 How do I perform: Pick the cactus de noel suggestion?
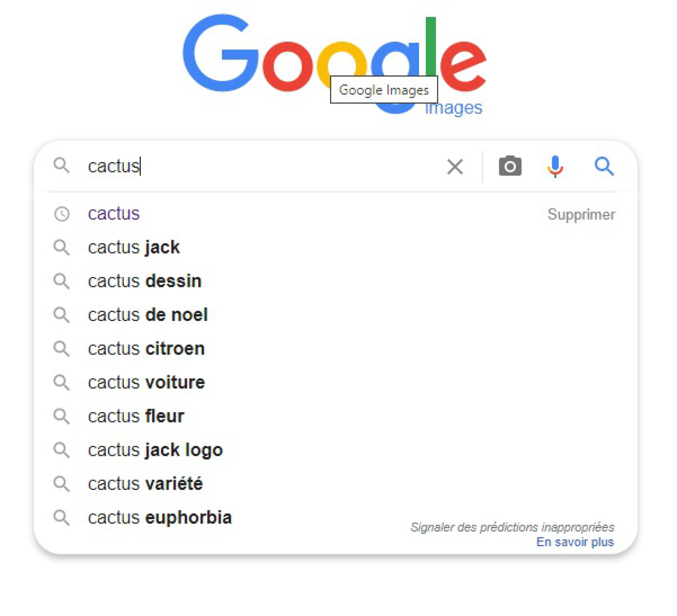click(x=148, y=315)
